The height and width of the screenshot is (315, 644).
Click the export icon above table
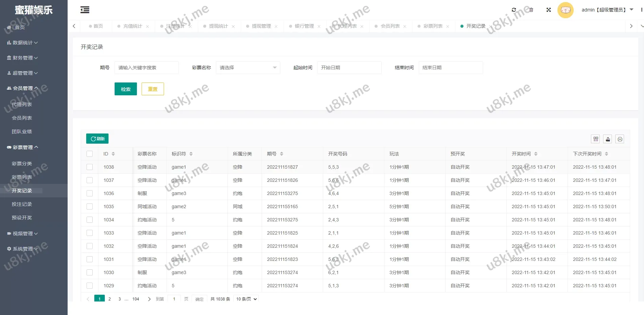pyautogui.click(x=608, y=139)
